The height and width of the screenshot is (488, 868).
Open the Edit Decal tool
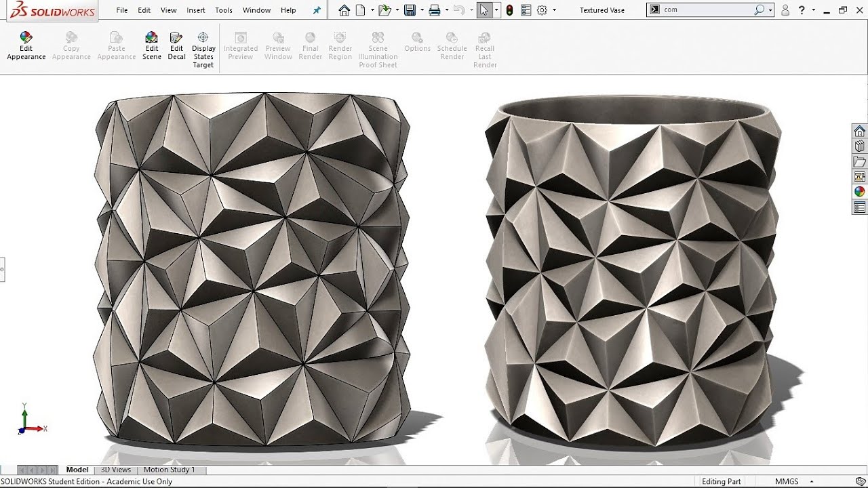[x=176, y=46]
